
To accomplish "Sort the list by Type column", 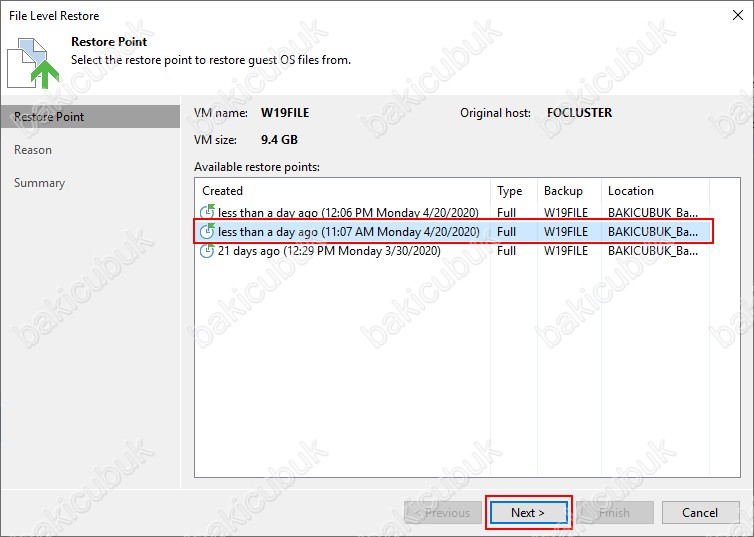I will coord(512,191).
